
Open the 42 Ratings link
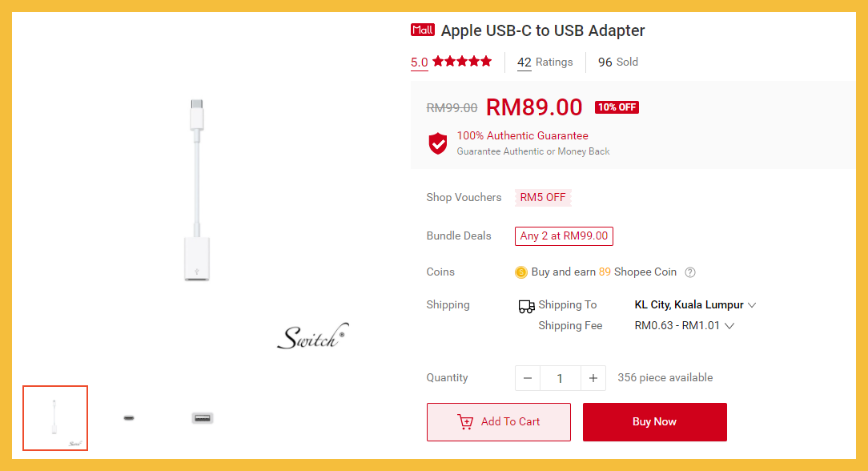click(545, 62)
